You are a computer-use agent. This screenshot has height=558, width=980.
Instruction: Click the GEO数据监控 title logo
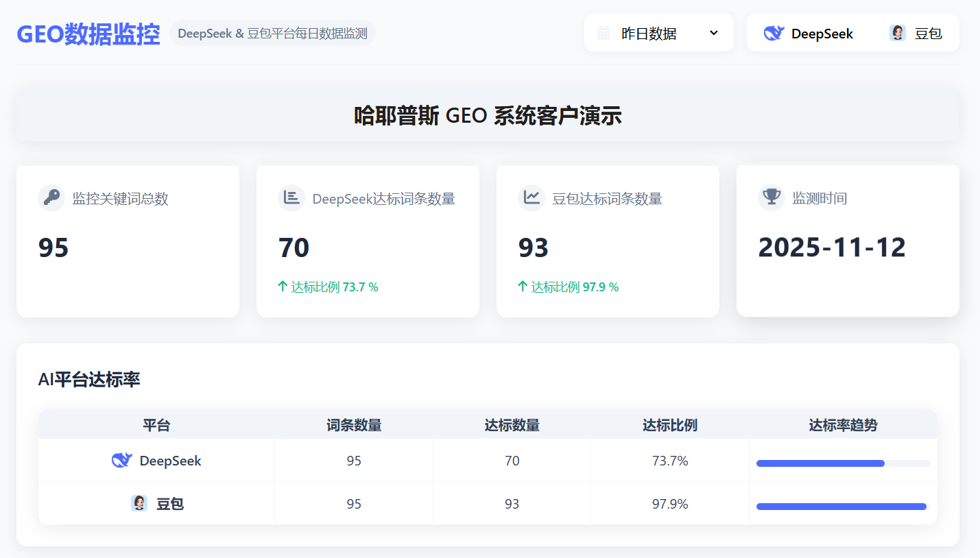pyautogui.click(x=88, y=33)
